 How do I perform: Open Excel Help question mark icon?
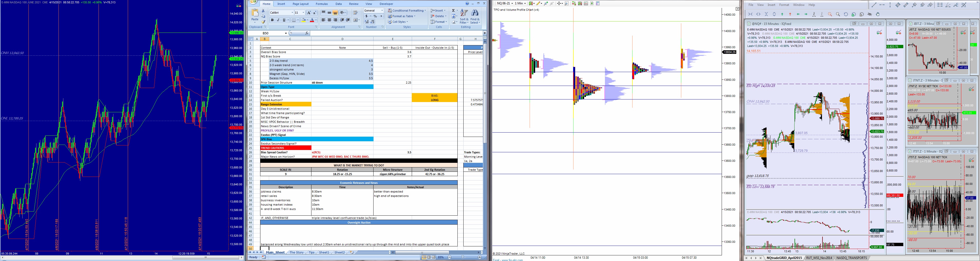468,3
